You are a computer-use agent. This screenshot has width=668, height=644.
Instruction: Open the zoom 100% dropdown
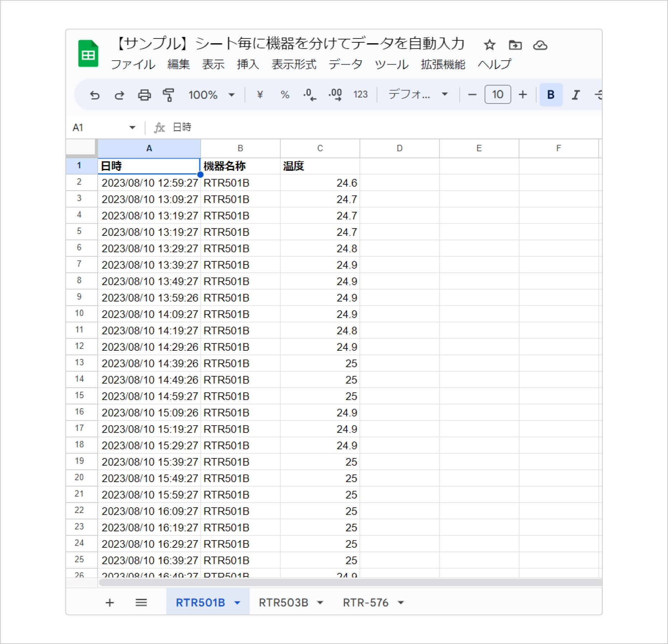tap(211, 95)
